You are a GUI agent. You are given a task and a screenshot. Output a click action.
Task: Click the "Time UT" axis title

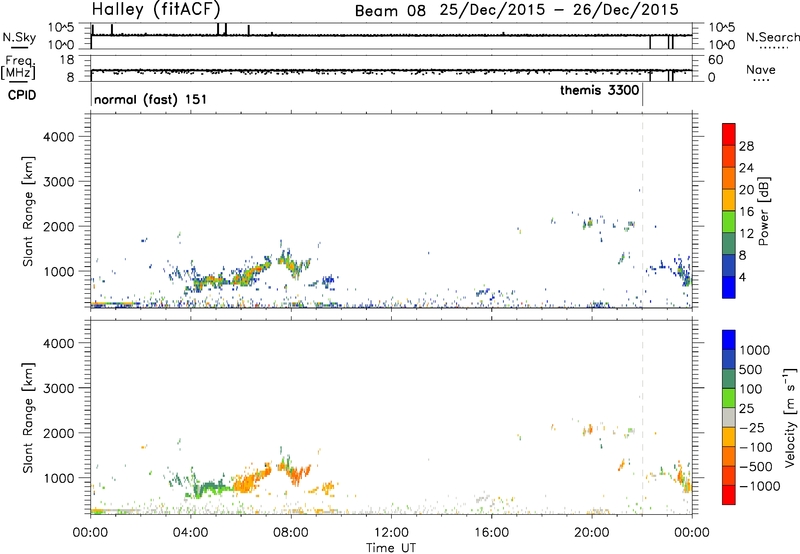(391, 548)
